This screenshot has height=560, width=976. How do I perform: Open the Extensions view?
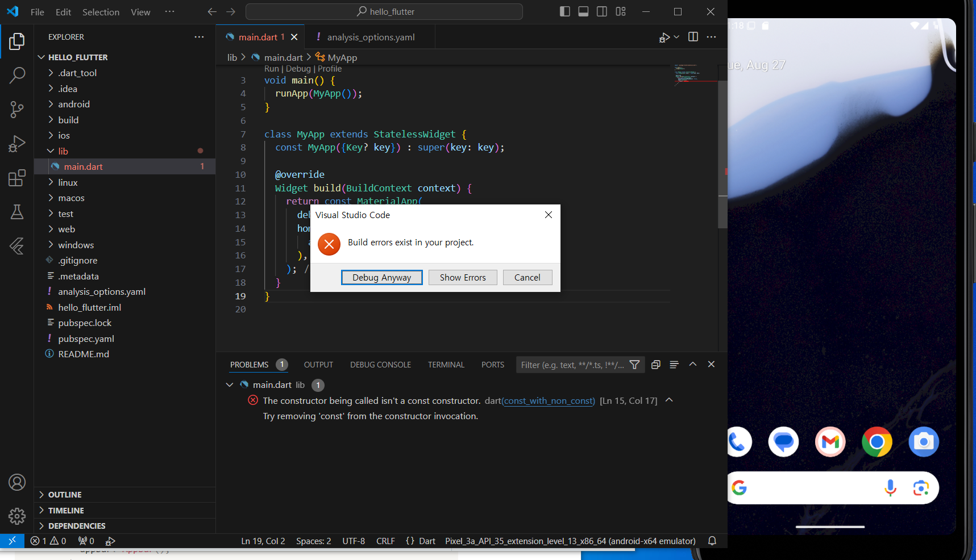[17, 178]
